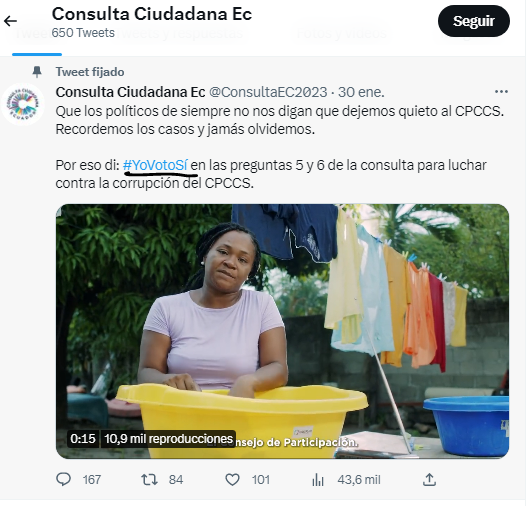Click the 0:15 video duration badge
The image size is (527, 506).
tap(83, 438)
